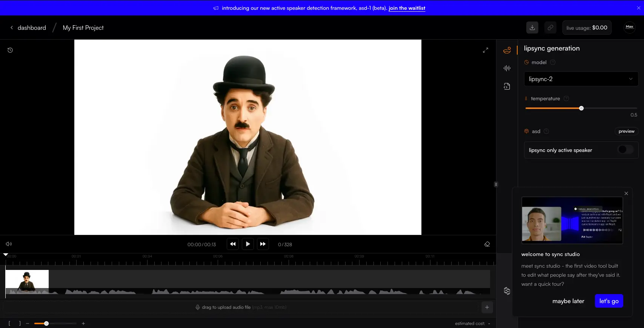
Task: Click the 0/328 frame counter
Action: (285, 244)
